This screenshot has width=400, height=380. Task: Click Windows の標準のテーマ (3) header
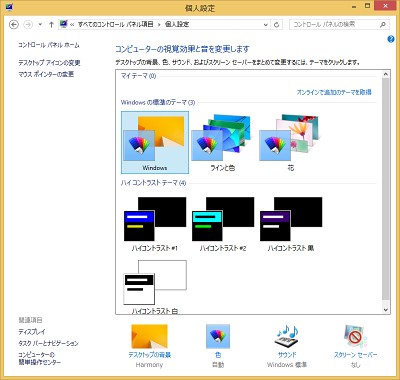(158, 102)
